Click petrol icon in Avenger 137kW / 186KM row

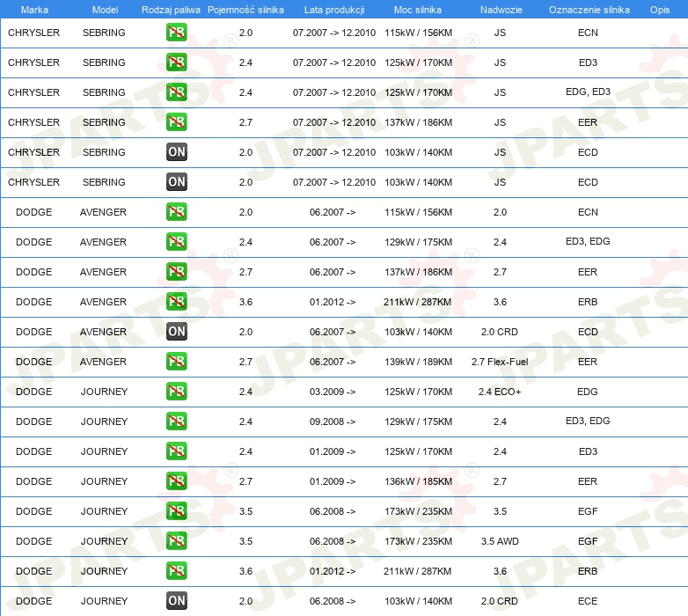tap(176, 271)
